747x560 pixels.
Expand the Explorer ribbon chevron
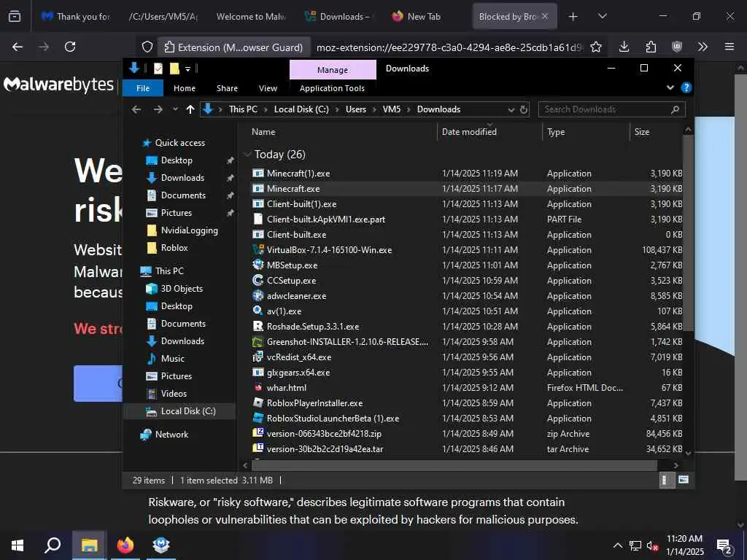pyautogui.click(x=670, y=87)
